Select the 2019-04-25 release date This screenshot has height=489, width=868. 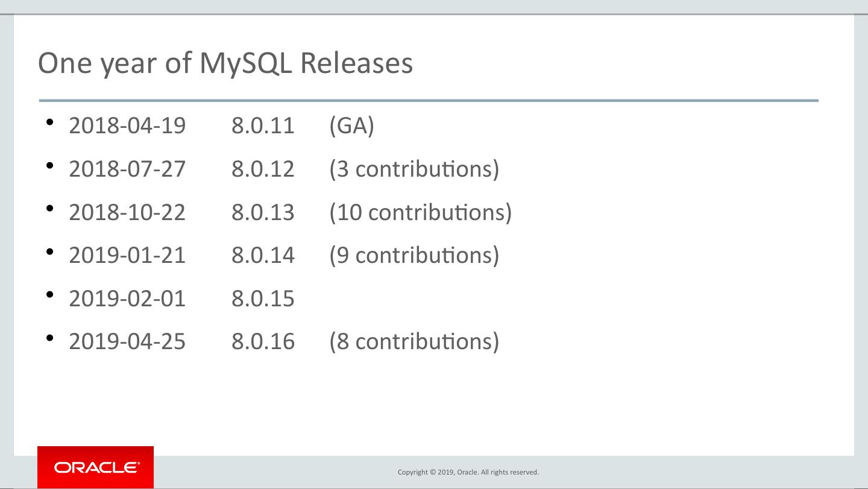127,342
